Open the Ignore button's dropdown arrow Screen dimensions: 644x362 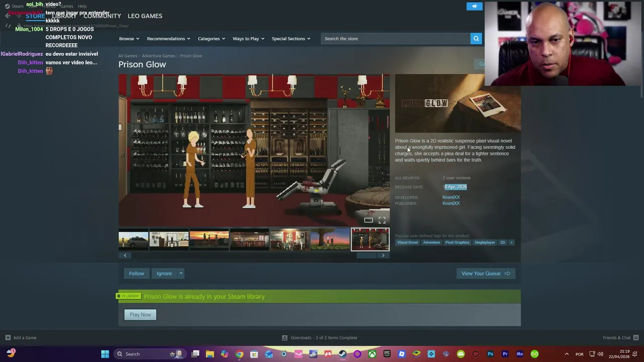pyautogui.click(x=181, y=274)
